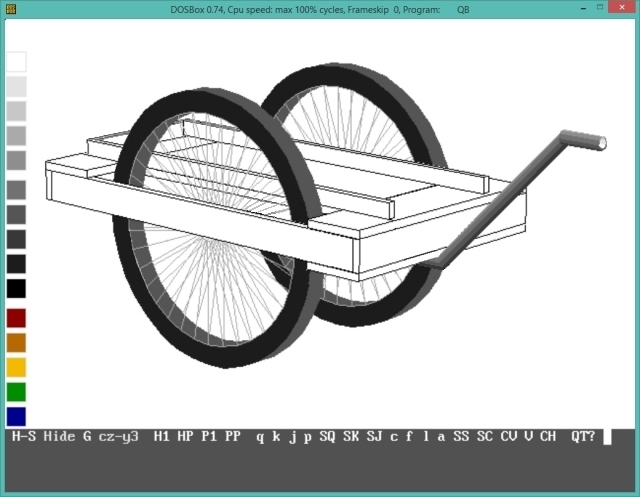Click the Hide command
Image resolution: width=640 pixels, height=497 pixels.
click(59, 437)
